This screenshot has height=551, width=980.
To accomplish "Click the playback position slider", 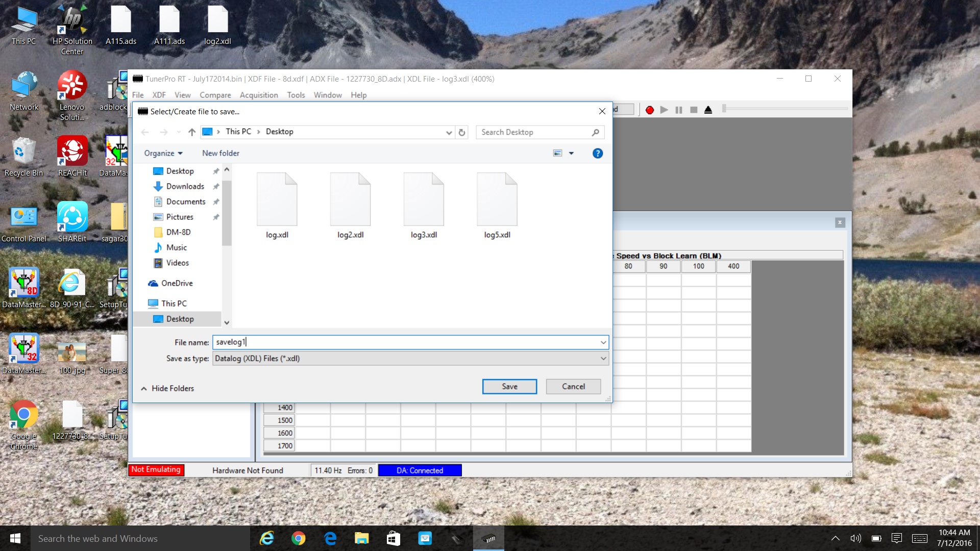I will 785,109.
